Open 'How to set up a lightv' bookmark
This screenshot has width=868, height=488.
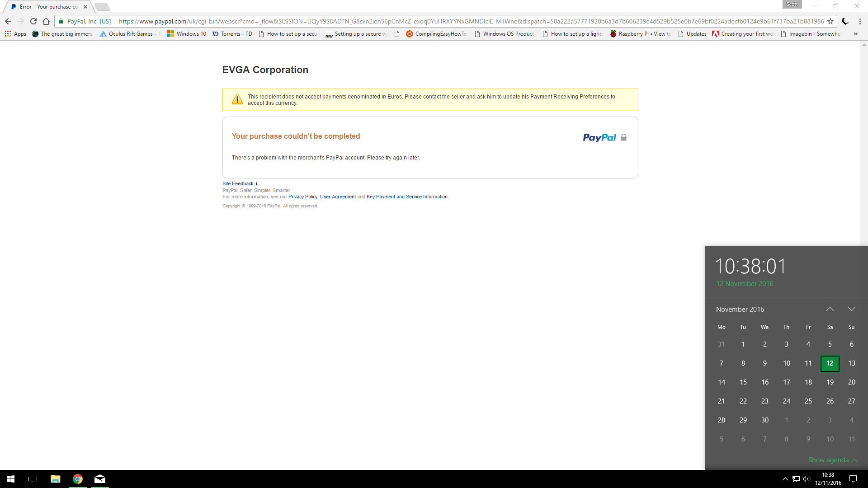573,34
